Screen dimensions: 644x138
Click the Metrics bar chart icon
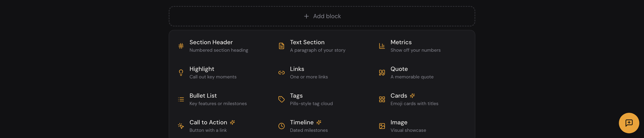[382, 46]
